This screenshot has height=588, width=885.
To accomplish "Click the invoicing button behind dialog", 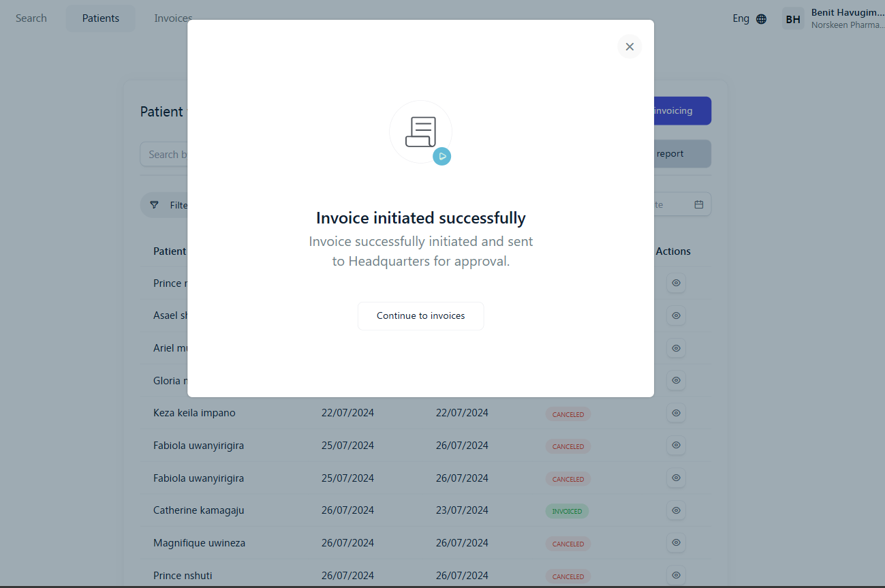I will pos(682,111).
